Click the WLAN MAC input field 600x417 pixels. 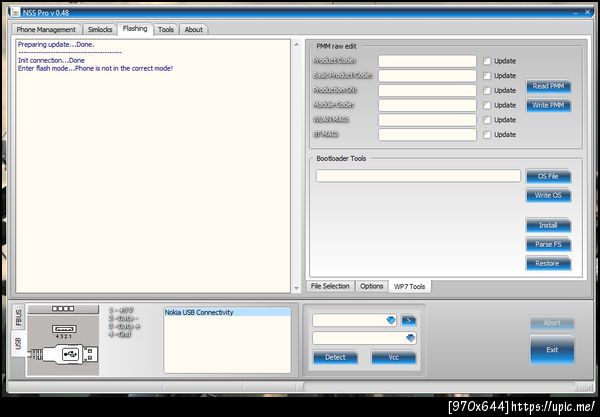(427, 120)
